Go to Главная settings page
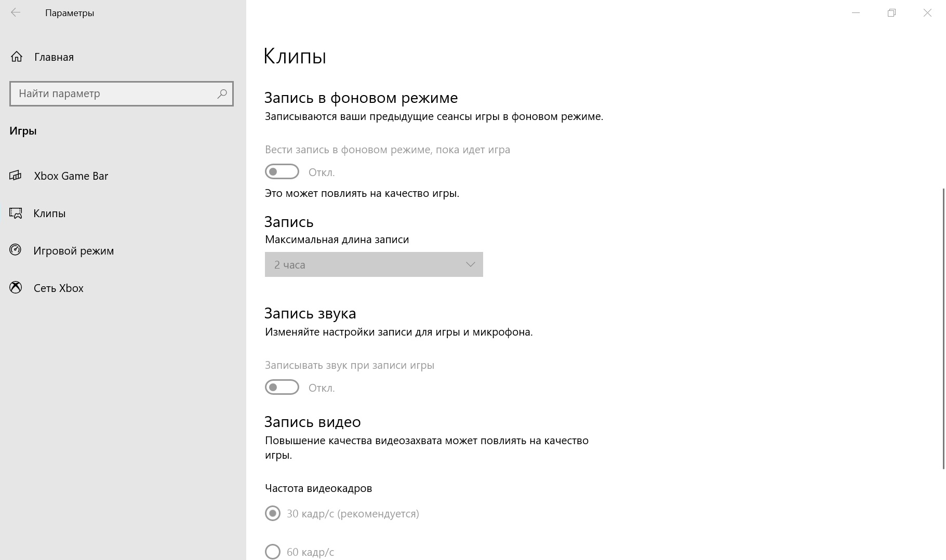The height and width of the screenshot is (560, 946). click(54, 57)
